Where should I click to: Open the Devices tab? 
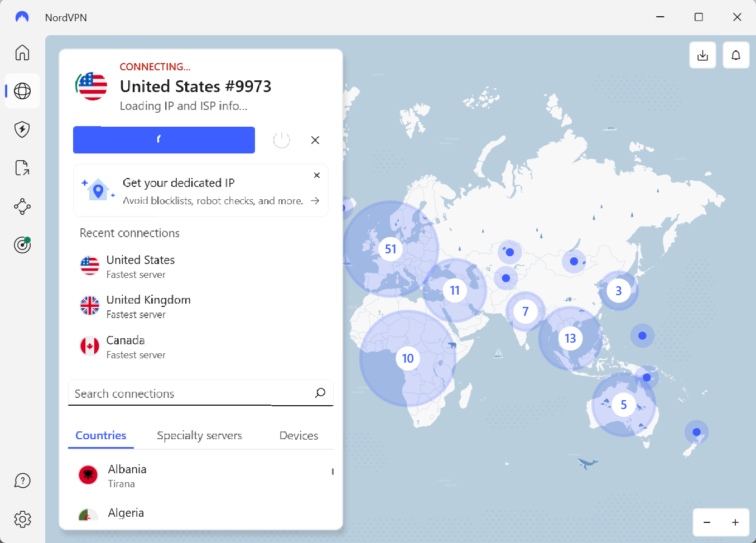(298, 435)
